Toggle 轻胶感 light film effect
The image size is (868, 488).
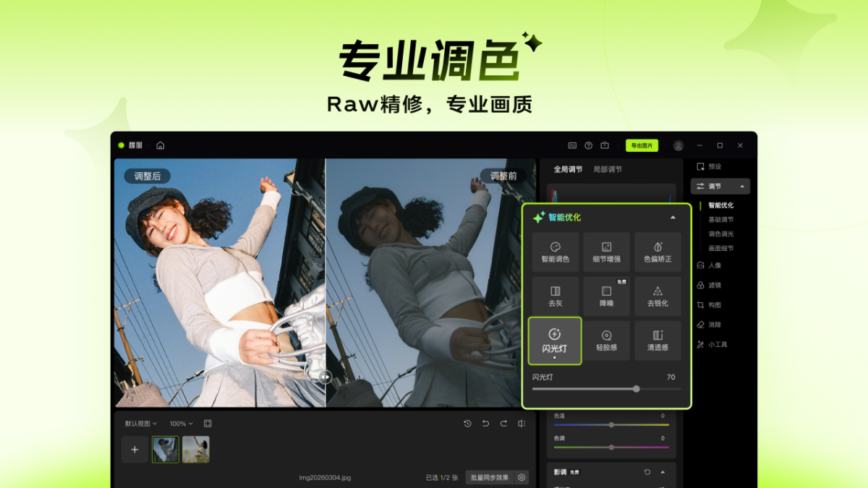[606, 341]
